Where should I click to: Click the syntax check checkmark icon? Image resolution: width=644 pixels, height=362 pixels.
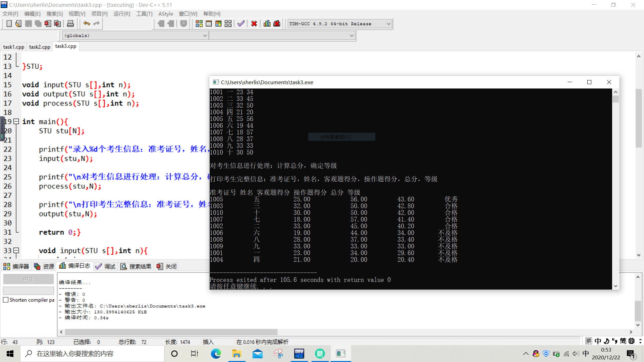[241, 24]
